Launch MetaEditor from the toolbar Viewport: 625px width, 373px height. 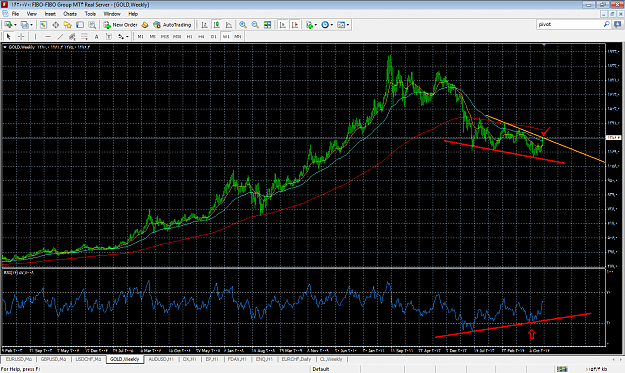(x=145, y=25)
